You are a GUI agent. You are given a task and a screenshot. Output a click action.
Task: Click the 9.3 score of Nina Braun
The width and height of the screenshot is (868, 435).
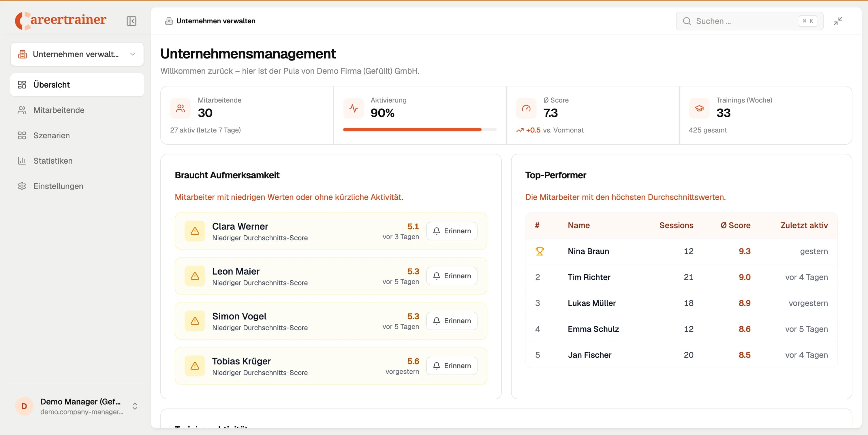click(x=744, y=251)
